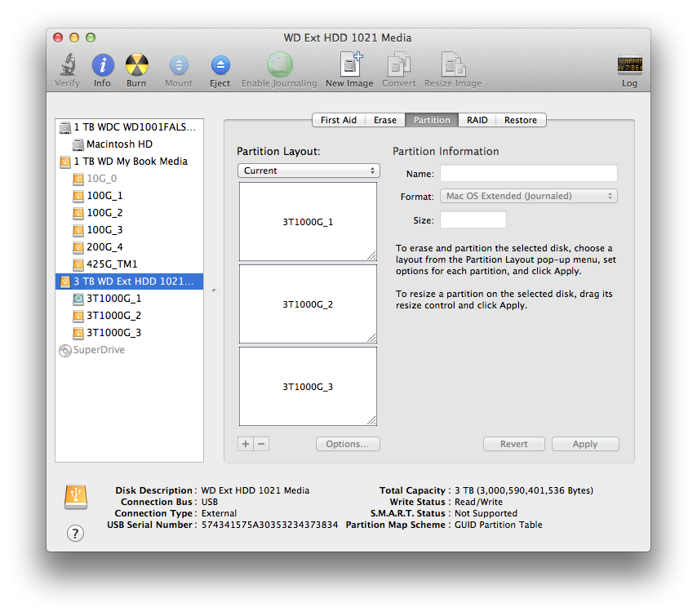Click the Convert toolbar icon

399,64
